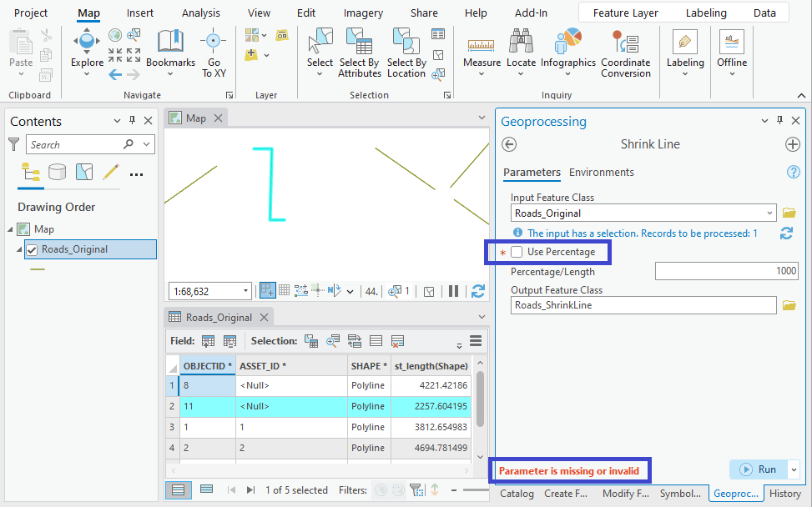Launch the Infographics tool
Image resolution: width=812 pixels, height=507 pixels.
tap(568, 52)
